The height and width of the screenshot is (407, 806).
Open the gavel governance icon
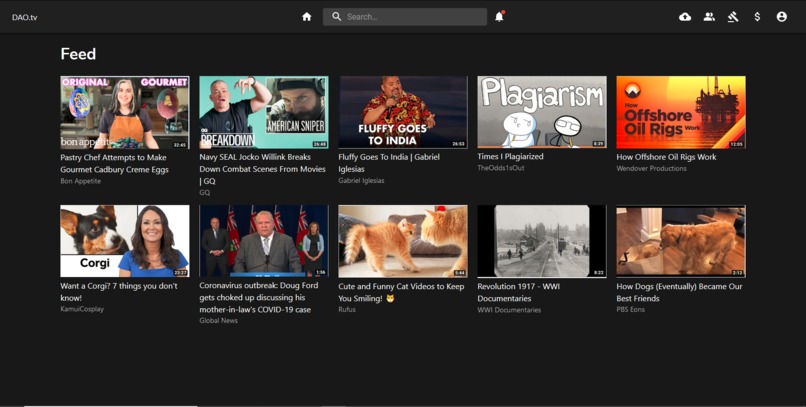(x=733, y=17)
